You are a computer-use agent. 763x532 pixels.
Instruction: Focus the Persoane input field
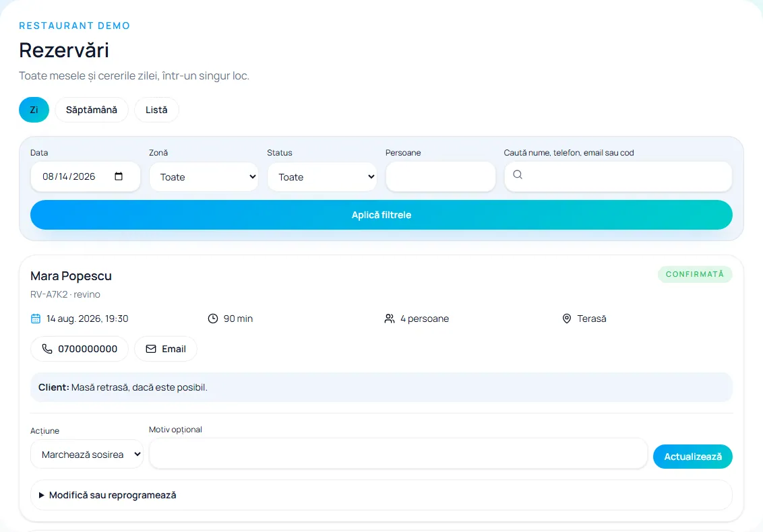point(440,176)
